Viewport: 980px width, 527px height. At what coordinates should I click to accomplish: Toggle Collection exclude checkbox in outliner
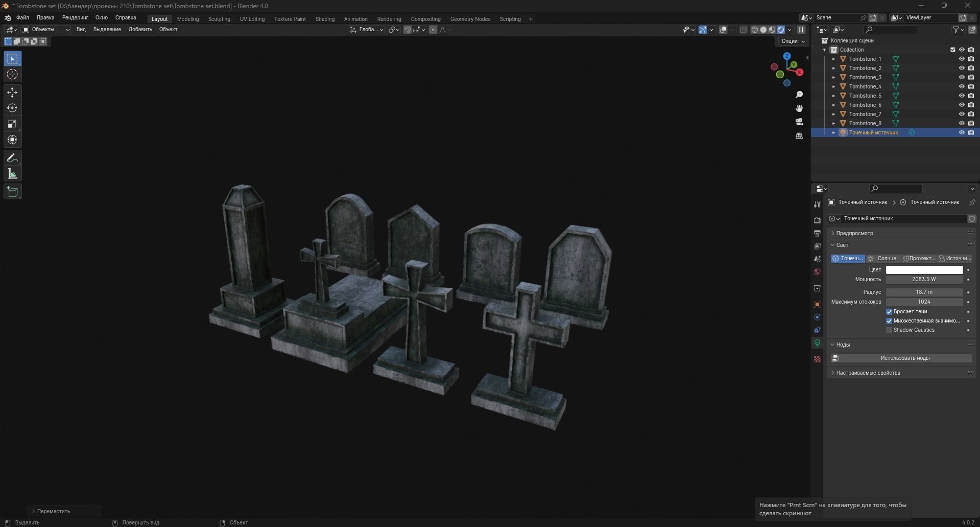952,50
